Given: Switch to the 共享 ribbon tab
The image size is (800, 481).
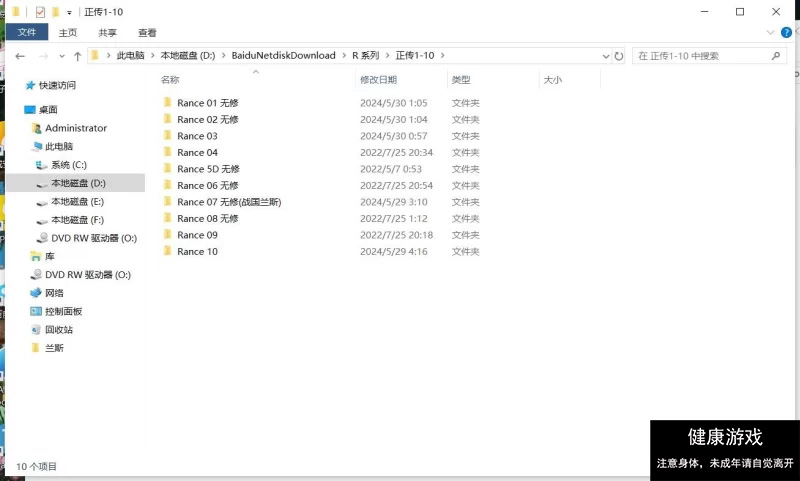Looking at the screenshot, I should click(107, 33).
